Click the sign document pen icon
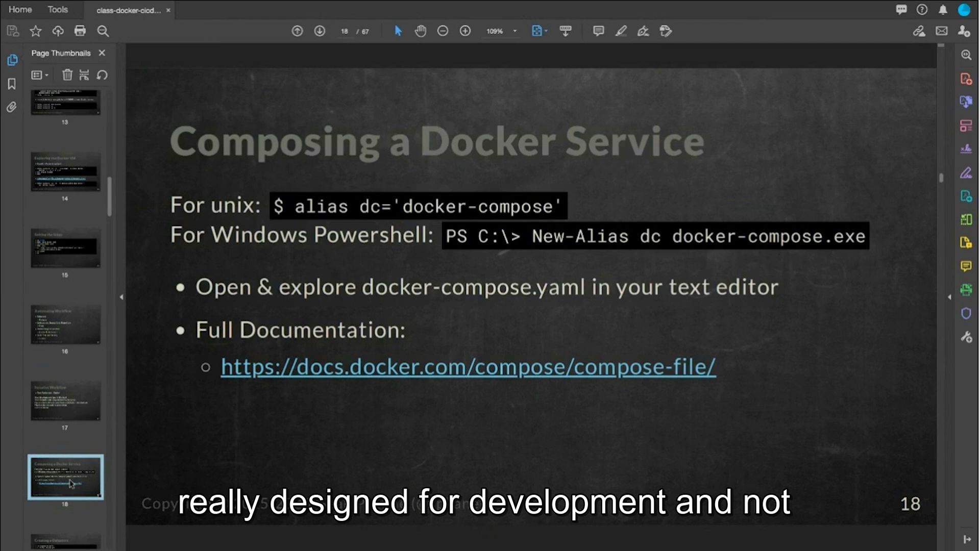 643,31
